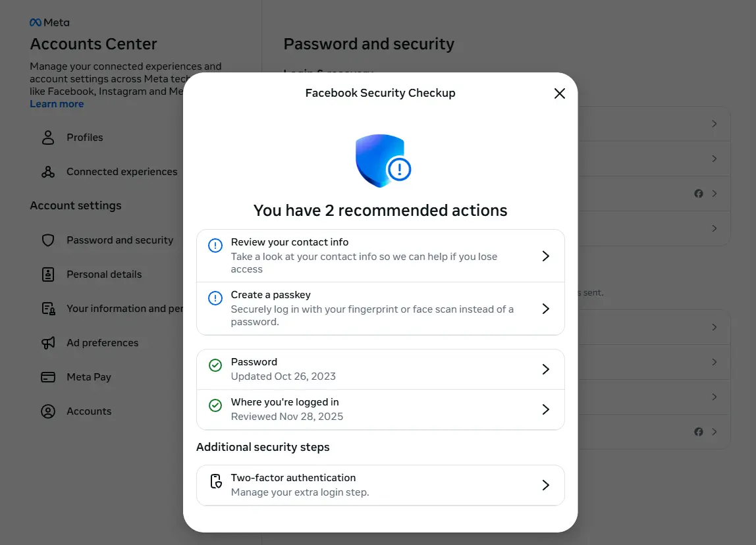756x545 pixels.
Task: Close the Facebook Security Checkup dialog
Action: (559, 93)
